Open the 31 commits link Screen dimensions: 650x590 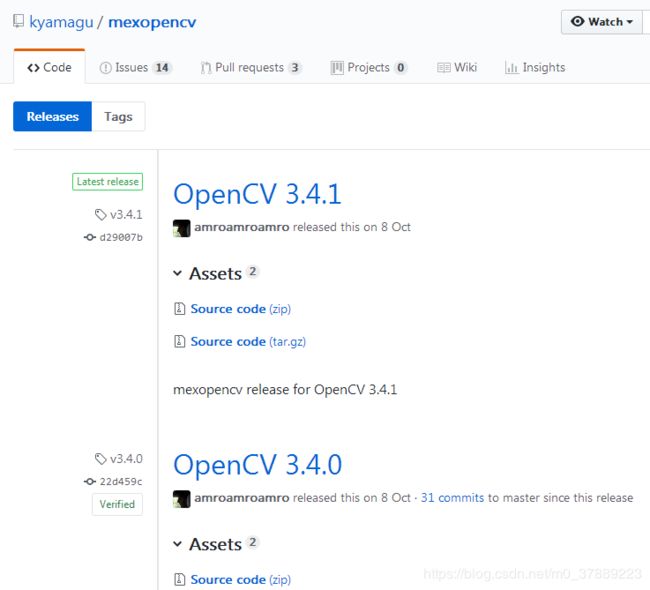[x=452, y=498]
